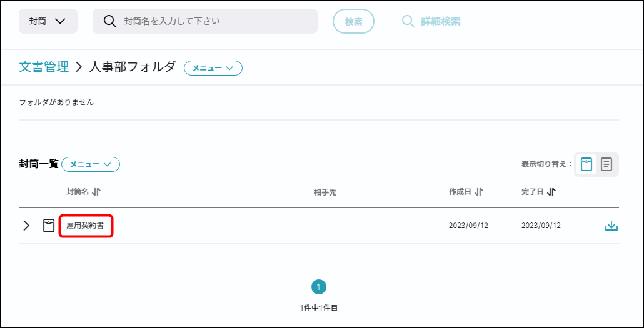Click the 相手先 column header
The width and height of the screenshot is (644, 328).
(325, 192)
